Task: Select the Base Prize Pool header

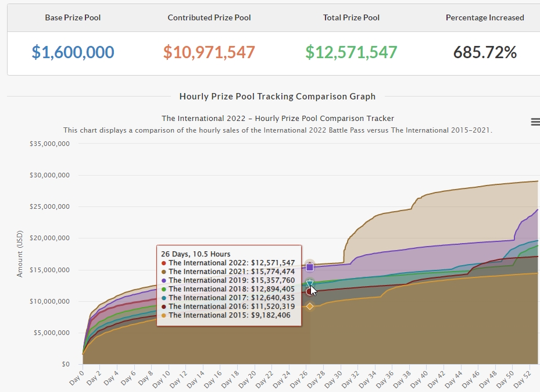Action: coord(73,17)
